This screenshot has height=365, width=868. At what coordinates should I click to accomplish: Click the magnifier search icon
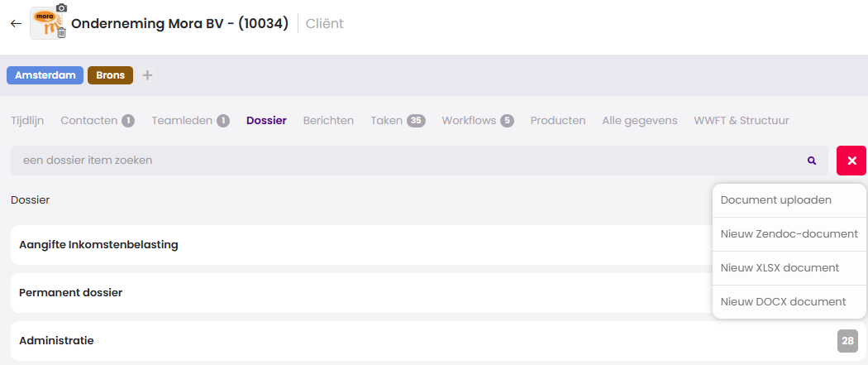point(812,161)
